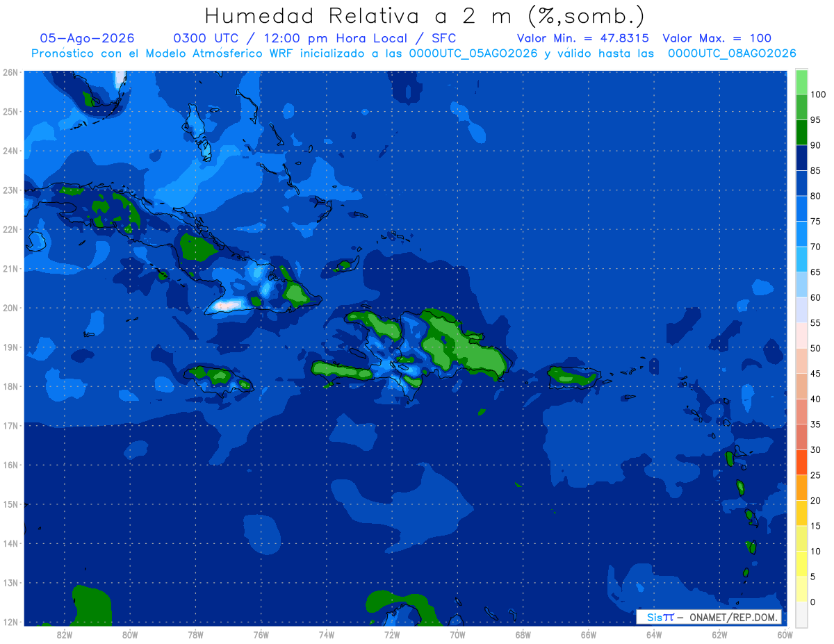Pick the legend swatch between 90 and 95
The height and width of the screenshot is (644, 834).
(801, 132)
